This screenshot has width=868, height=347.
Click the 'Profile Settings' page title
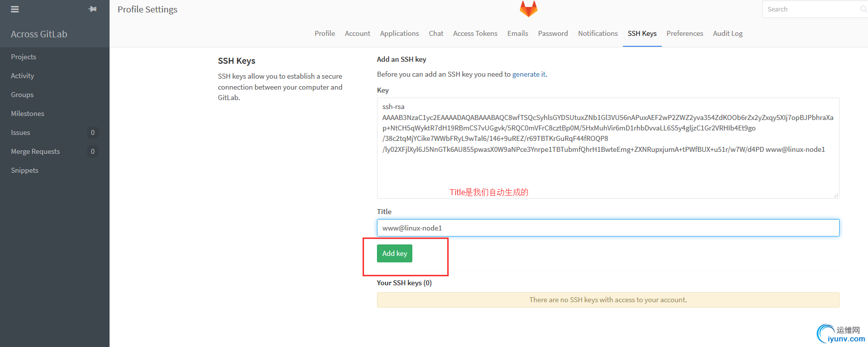(147, 9)
